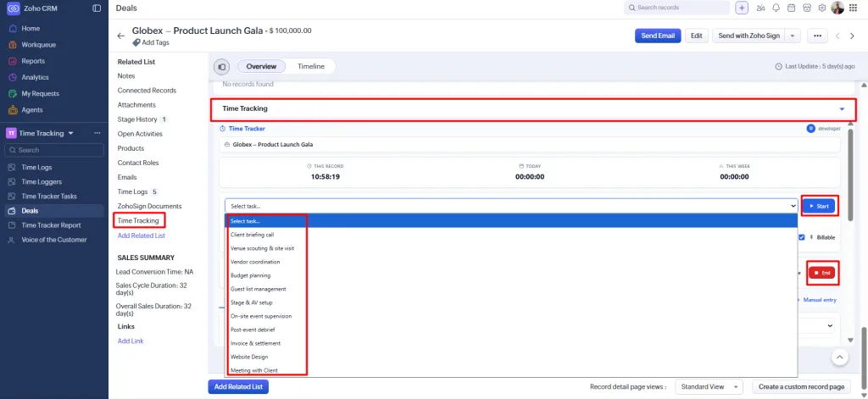
Task: Choose On-site event supervision option
Action: pyautogui.click(x=261, y=316)
